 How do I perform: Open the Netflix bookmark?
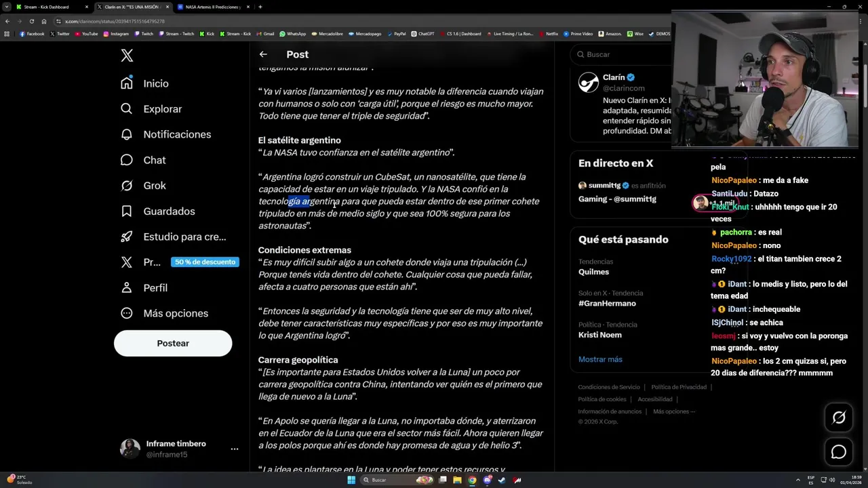click(549, 34)
